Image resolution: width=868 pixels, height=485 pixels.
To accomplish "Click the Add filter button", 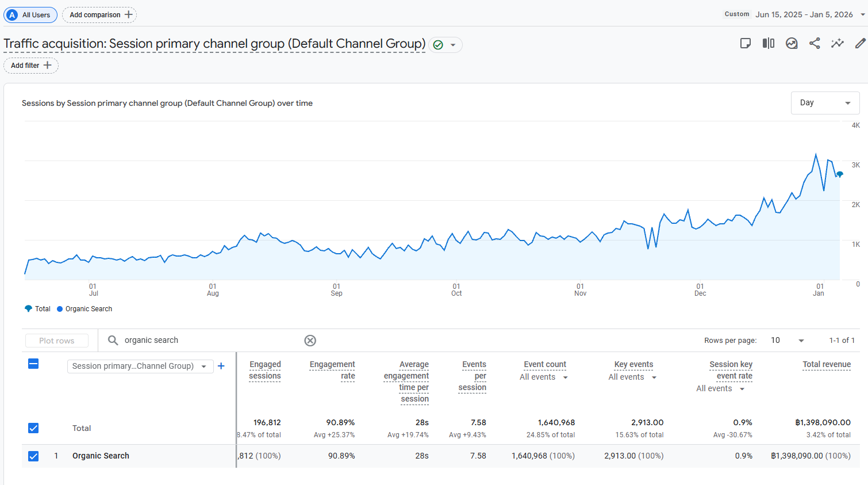I will pos(31,66).
